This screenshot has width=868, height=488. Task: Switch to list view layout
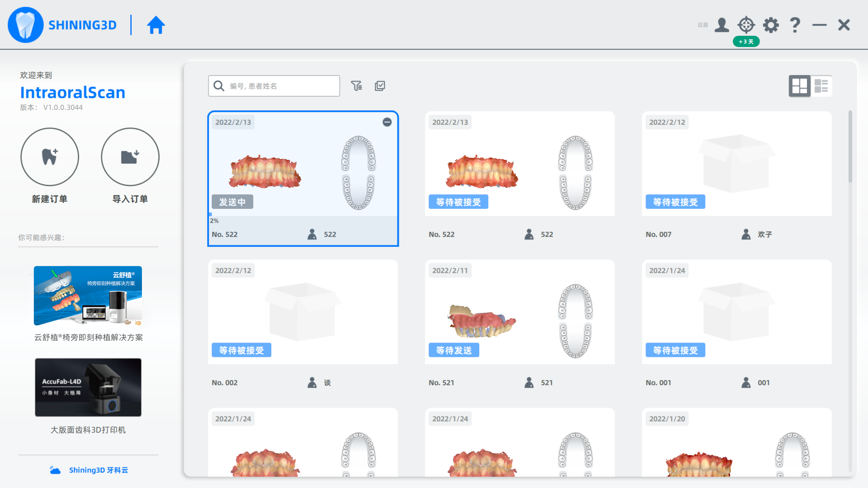821,86
